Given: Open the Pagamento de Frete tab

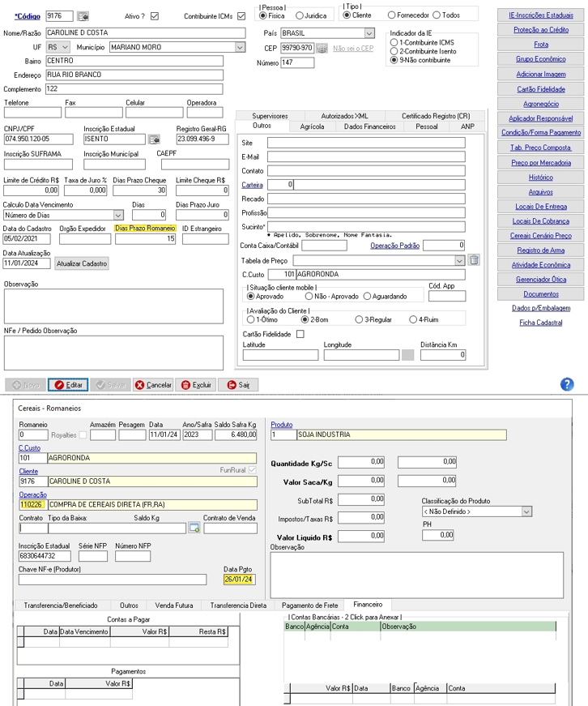Looking at the screenshot, I should click(309, 605).
